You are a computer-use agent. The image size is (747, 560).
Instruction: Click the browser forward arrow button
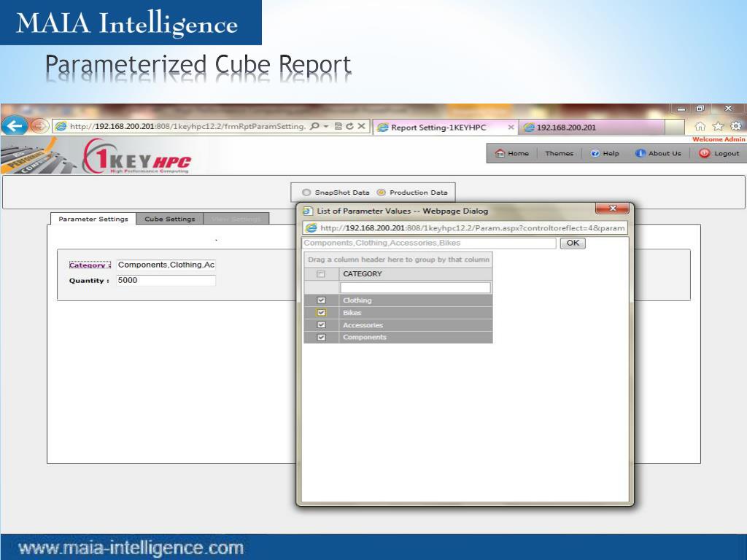point(39,126)
